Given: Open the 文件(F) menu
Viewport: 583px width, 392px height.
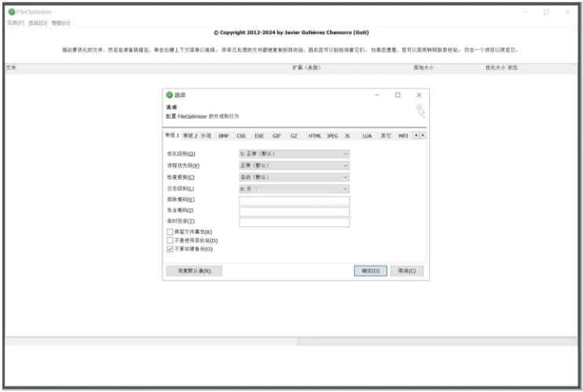Looking at the screenshot, I should (15, 23).
